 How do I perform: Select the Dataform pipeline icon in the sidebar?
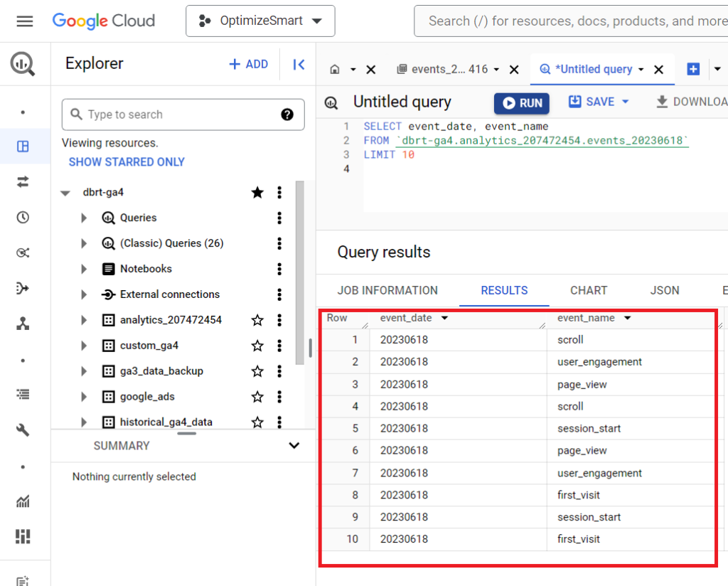pos(23,288)
